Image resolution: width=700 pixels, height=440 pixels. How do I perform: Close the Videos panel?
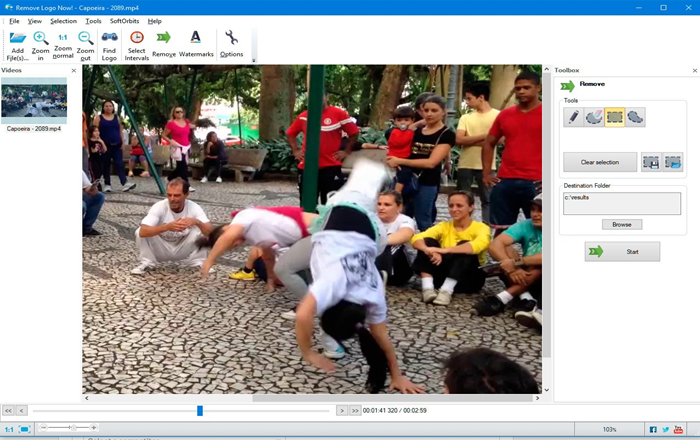click(x=74, y=71)
